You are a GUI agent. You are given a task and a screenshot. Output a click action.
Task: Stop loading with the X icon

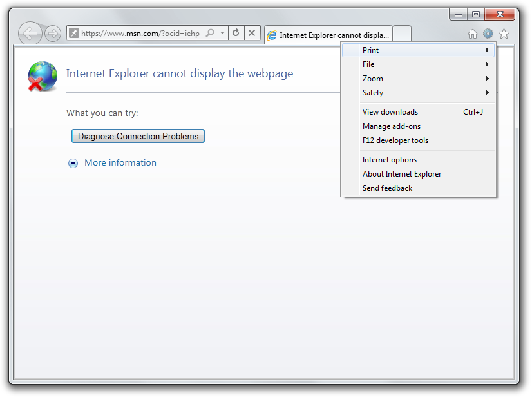tap(252, 33)
